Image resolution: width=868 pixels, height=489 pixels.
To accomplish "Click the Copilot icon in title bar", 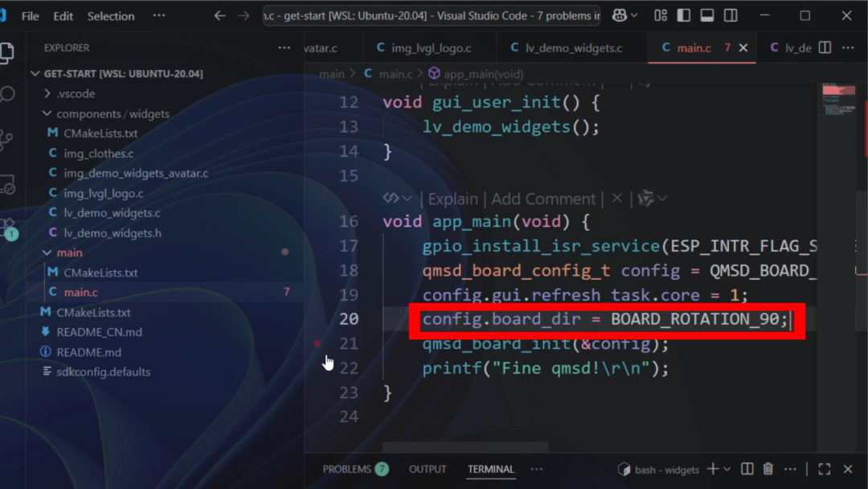I will tap(620, 15).
